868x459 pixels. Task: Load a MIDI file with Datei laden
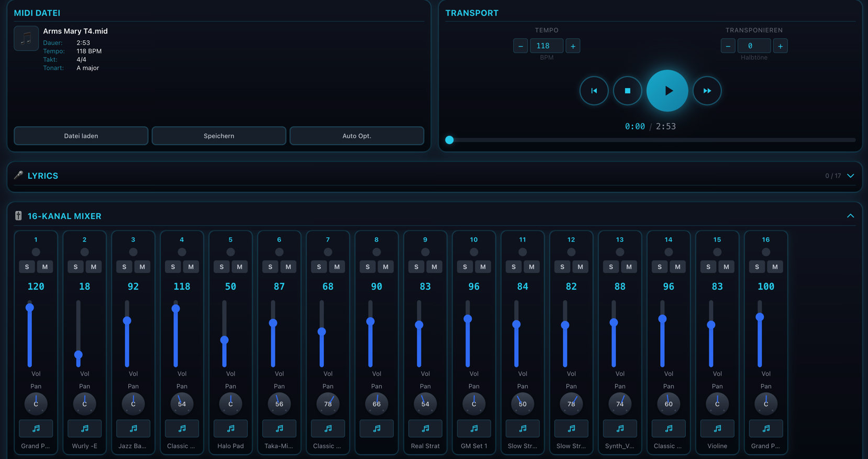click(x=81, y=136)
